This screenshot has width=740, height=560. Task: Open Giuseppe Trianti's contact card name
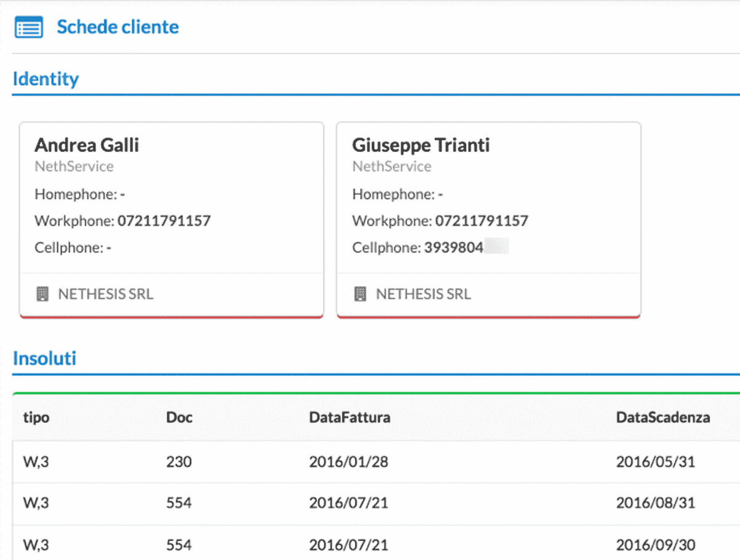(x=421, y=145)
